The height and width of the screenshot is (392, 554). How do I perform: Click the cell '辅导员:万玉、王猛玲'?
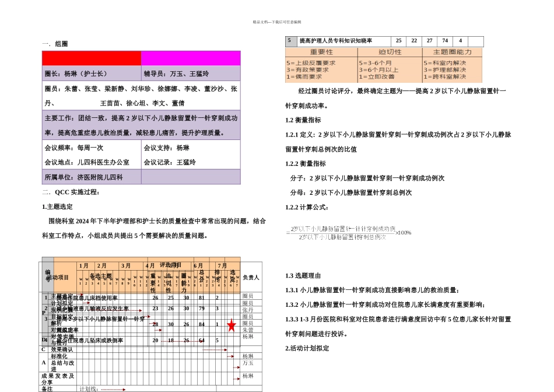coord(191,73)
